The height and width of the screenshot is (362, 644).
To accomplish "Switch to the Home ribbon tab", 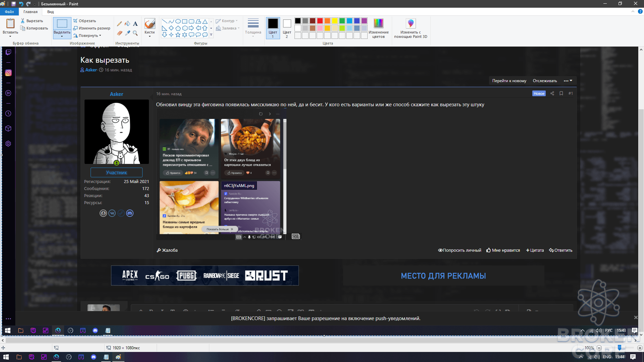I will (31, 12).
